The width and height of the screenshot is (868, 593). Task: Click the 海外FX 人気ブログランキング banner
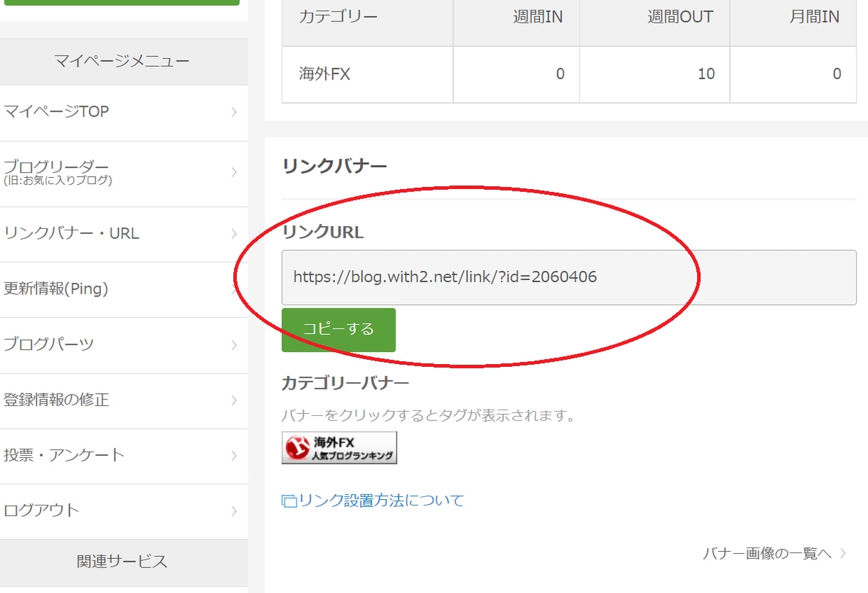coord(339,448)
